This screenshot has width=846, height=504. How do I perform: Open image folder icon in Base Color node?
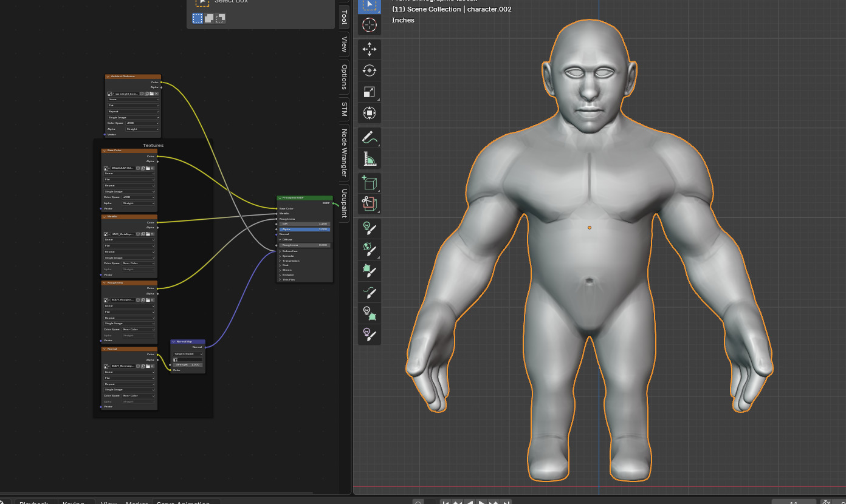click(148, 168)
